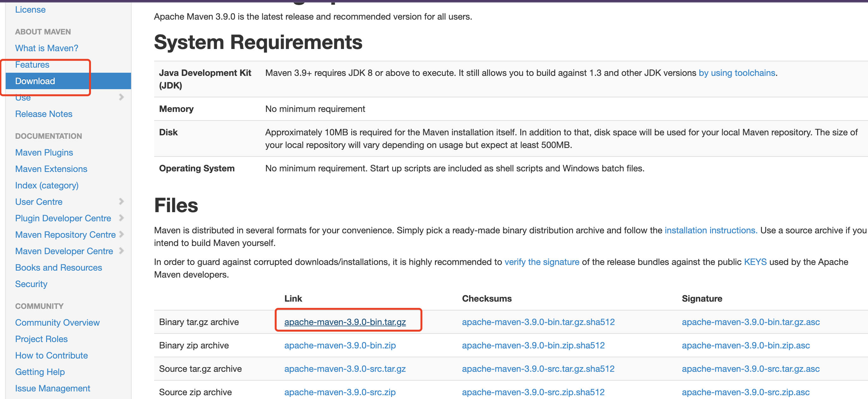Open Issue Management page

(x=52, y=388)
